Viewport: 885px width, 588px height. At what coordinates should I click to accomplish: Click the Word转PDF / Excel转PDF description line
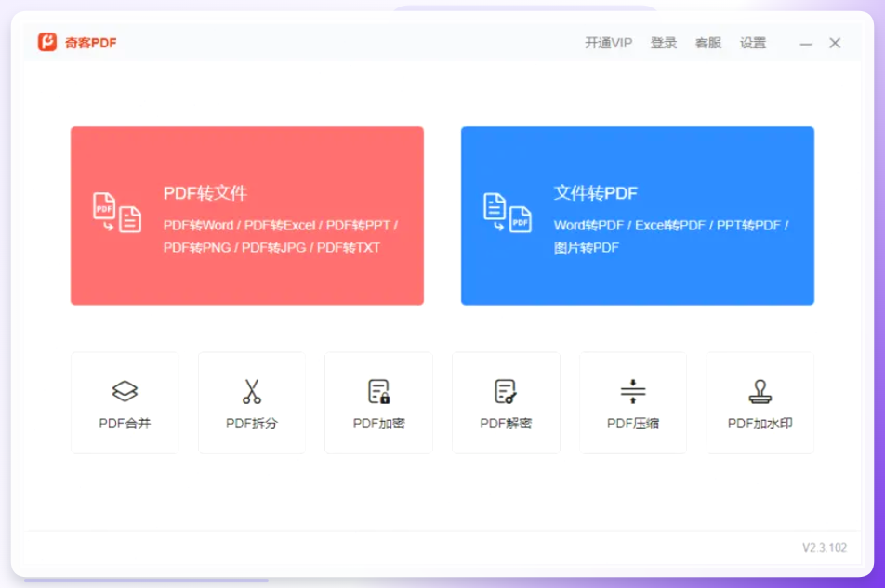click(671, 226)
